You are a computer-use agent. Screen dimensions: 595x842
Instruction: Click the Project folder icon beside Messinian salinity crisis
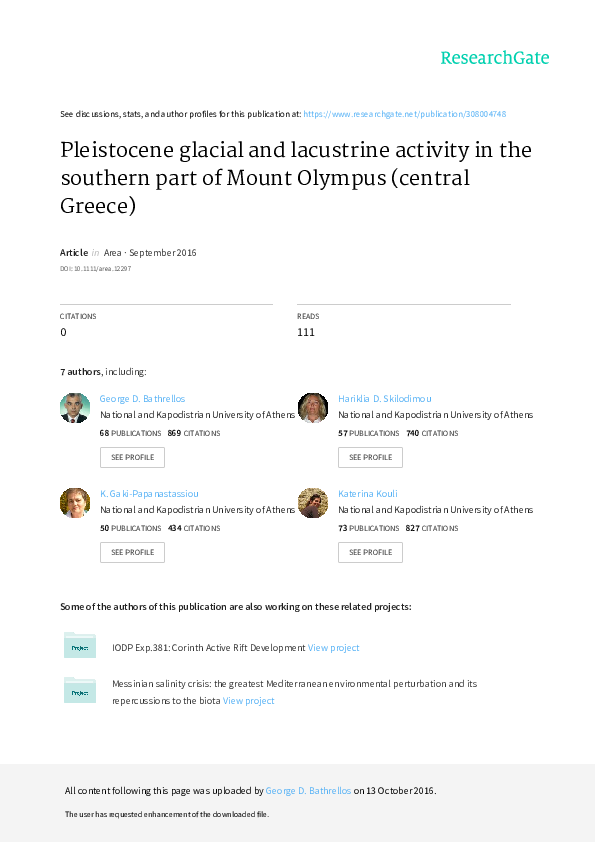point(79,690)
